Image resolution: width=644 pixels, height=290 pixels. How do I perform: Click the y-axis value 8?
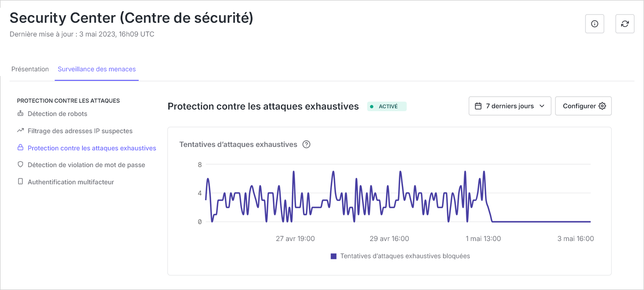pos(200,165)
